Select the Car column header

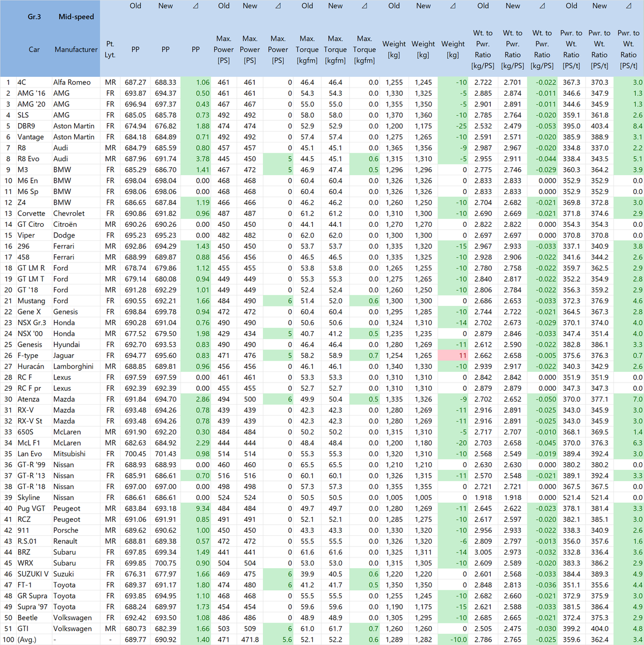coord(34,49)
